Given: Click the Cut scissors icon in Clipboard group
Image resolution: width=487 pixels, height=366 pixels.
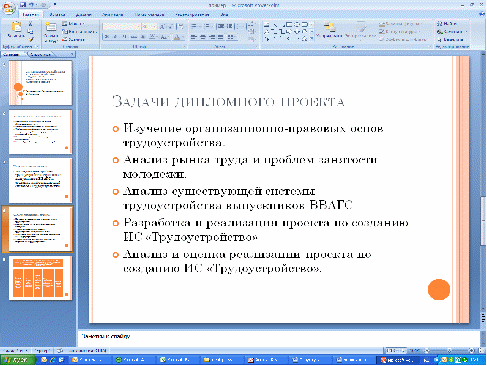Looking at the screenshot, I should [30, 24].
